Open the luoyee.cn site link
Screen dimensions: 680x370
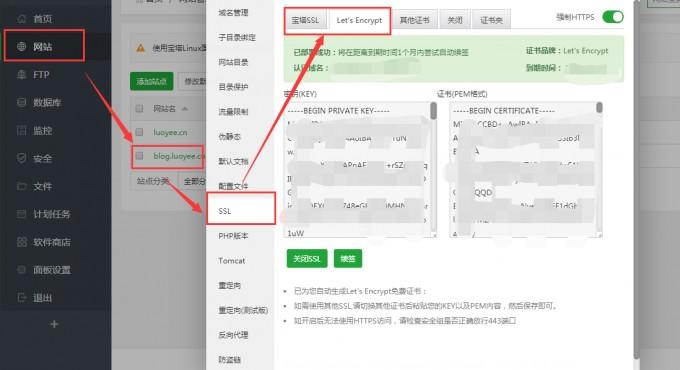[x=170, y=132]
